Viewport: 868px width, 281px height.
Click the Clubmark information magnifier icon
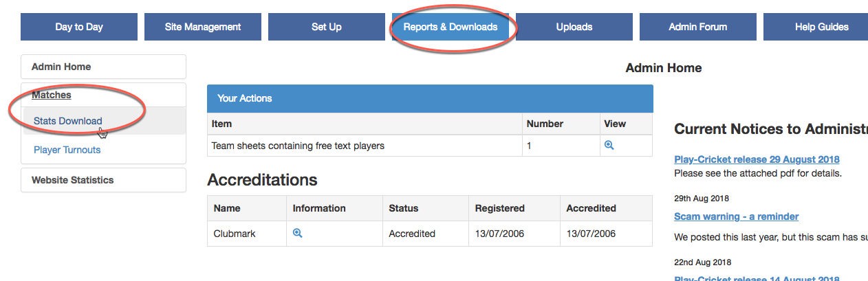pyautogui.click(x=298, y=234)
